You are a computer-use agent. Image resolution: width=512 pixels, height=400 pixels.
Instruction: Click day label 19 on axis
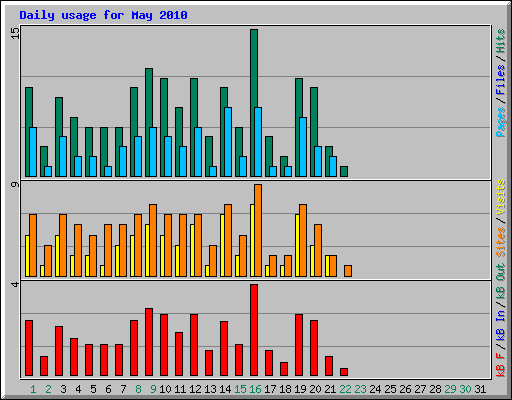300,389
